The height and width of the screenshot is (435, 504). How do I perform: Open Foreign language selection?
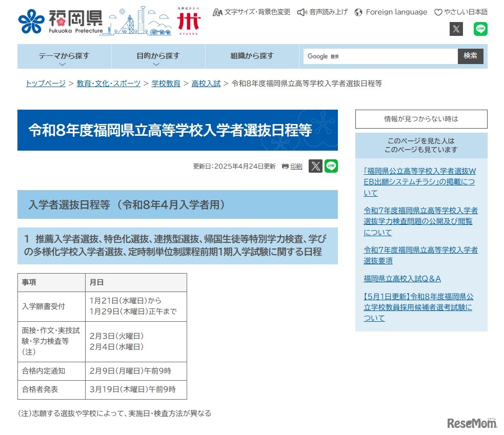tap(391, 12)
